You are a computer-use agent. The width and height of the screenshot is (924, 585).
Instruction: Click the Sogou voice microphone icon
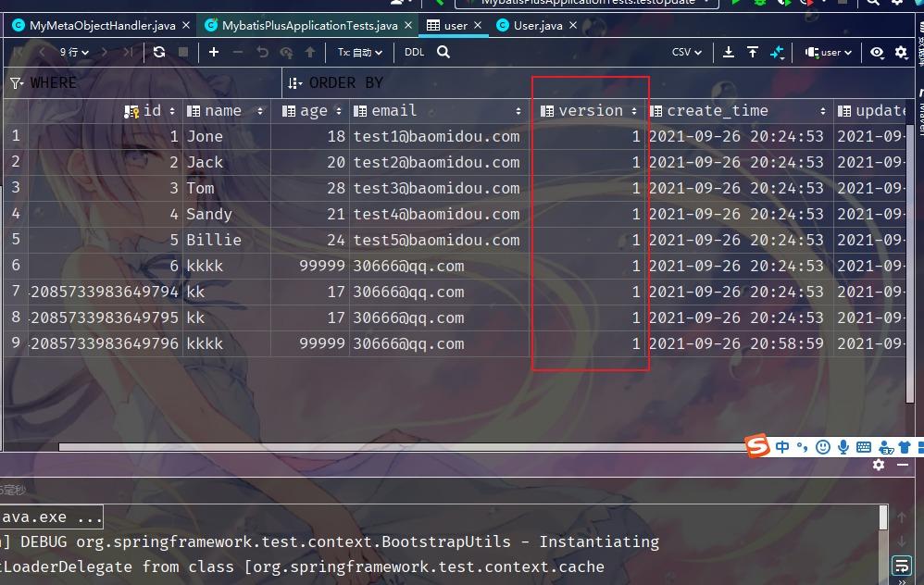click(843, 447)
